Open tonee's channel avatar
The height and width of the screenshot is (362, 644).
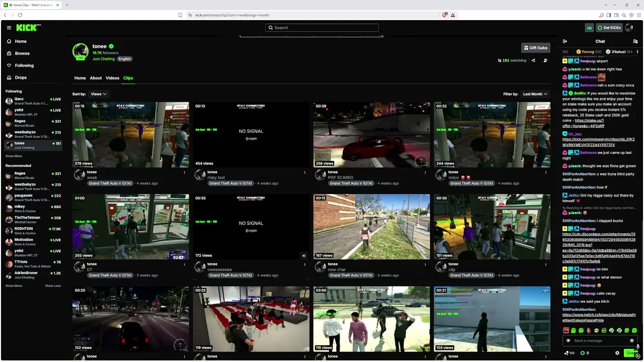click(80, 51)
